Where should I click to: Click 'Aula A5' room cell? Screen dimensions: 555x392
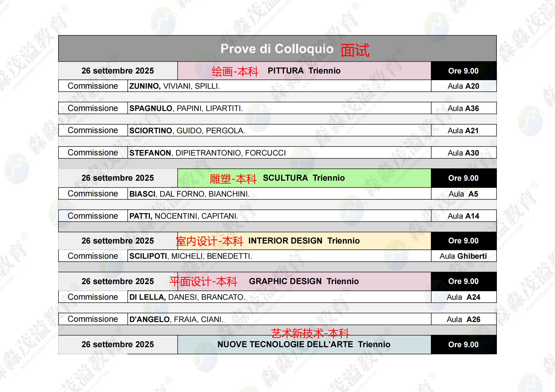[x=464, y=194]
